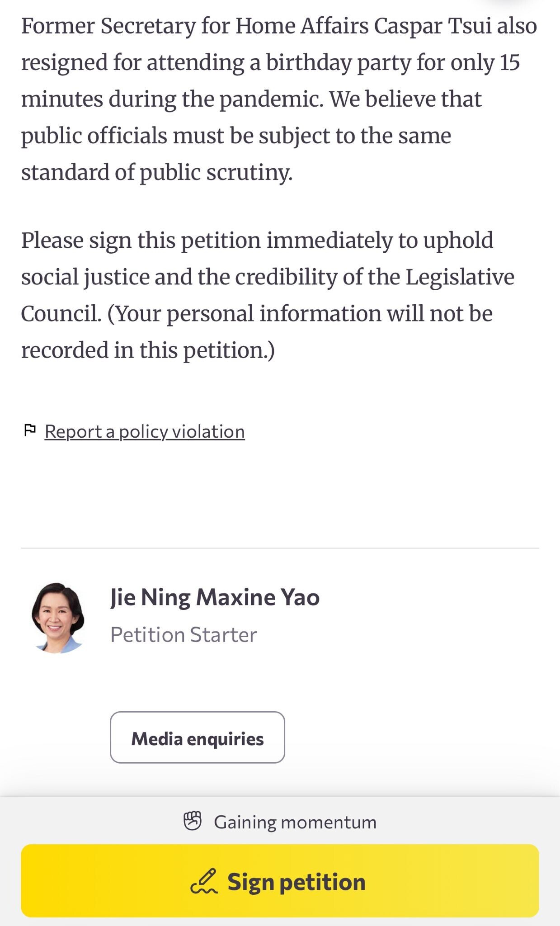Viewport: 560px width, 926px height.
Task: Open the Report a policy violation link
Action: (x=145, y=432)
